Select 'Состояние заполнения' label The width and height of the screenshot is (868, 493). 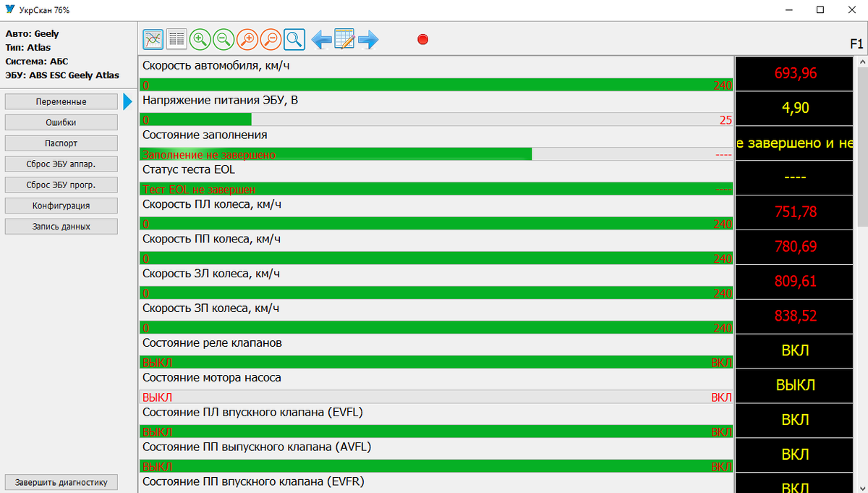pos(205,135)
